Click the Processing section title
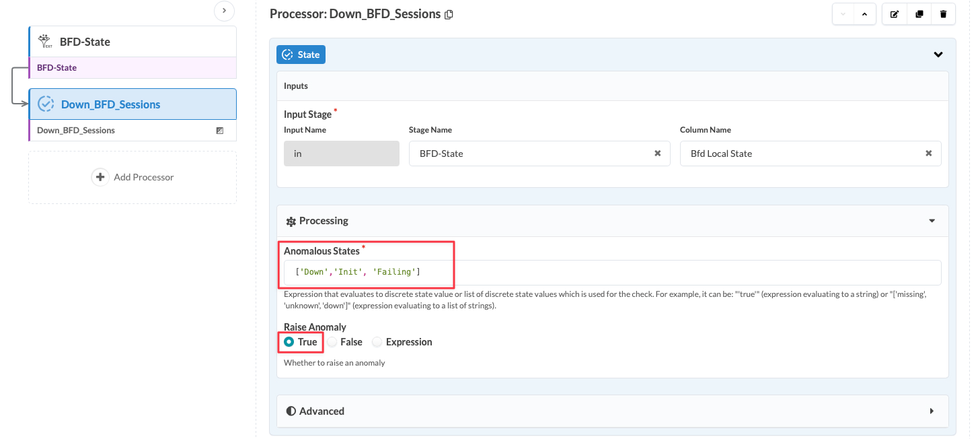Viewport: 980px width, 439px height. tap(324, 221)
